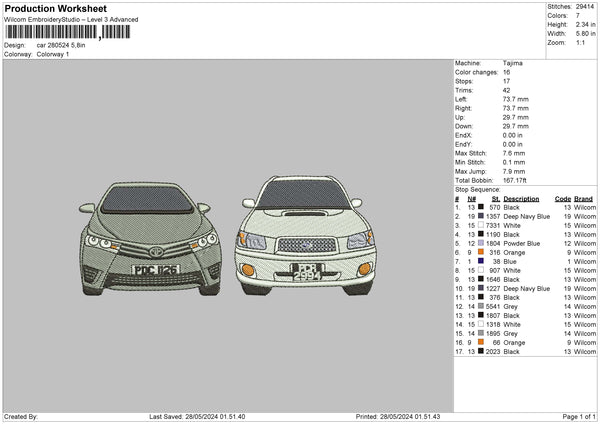Click the Min Stitch value 0.1 mm
Viewport: 600px width, 424px height.
tap(514, 162)
